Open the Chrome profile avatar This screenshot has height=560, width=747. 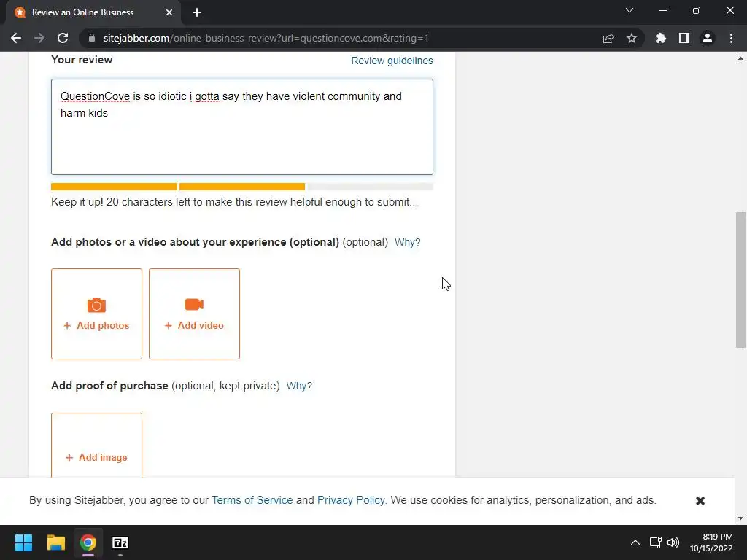pos(708,38)
